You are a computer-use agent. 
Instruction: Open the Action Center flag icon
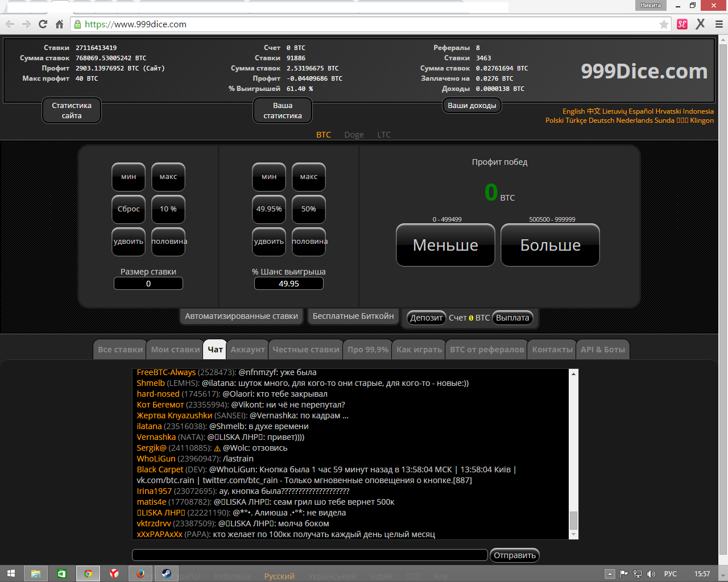tap(623, 574)
